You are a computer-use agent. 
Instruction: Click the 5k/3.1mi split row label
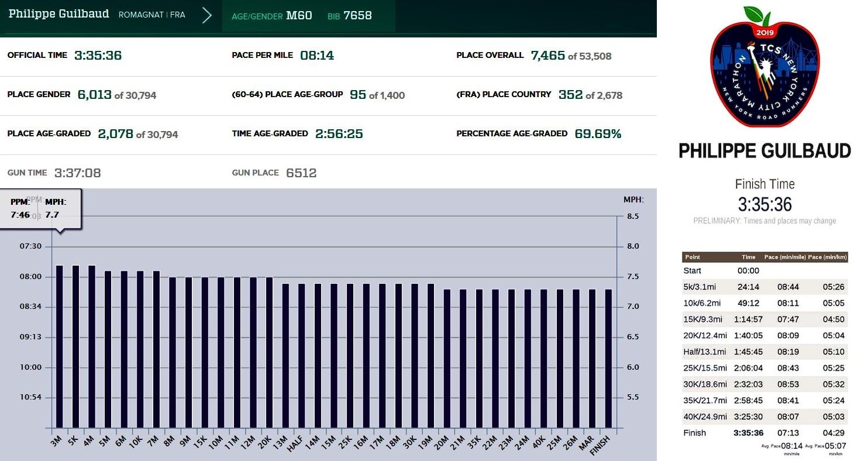[x=700, y=287]
